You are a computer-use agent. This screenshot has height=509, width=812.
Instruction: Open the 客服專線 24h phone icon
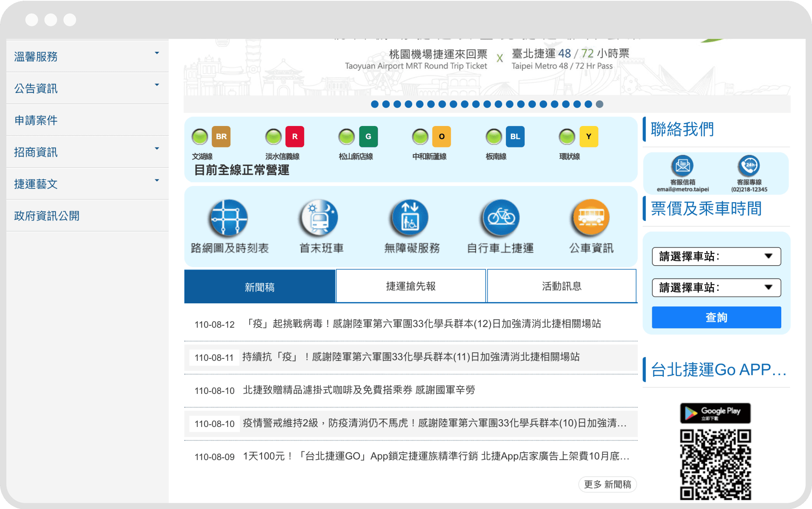pyautogui.click(x=749, y=166)
